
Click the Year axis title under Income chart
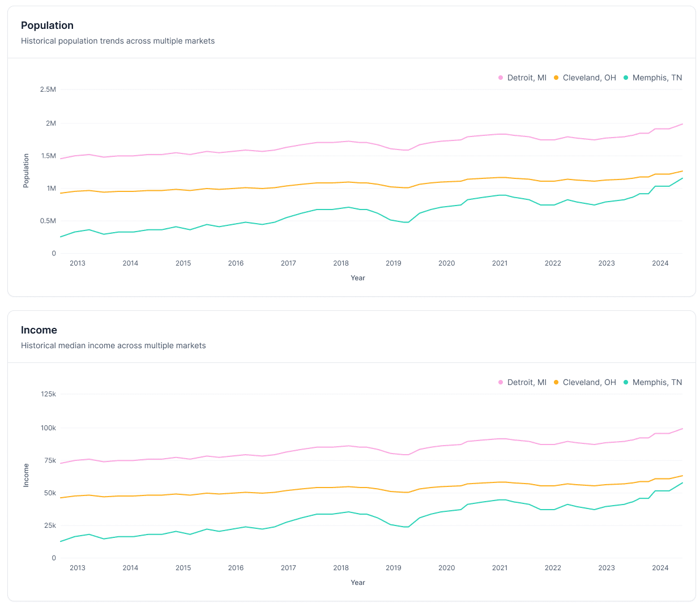pyautogui.click(x=358, y=583)
